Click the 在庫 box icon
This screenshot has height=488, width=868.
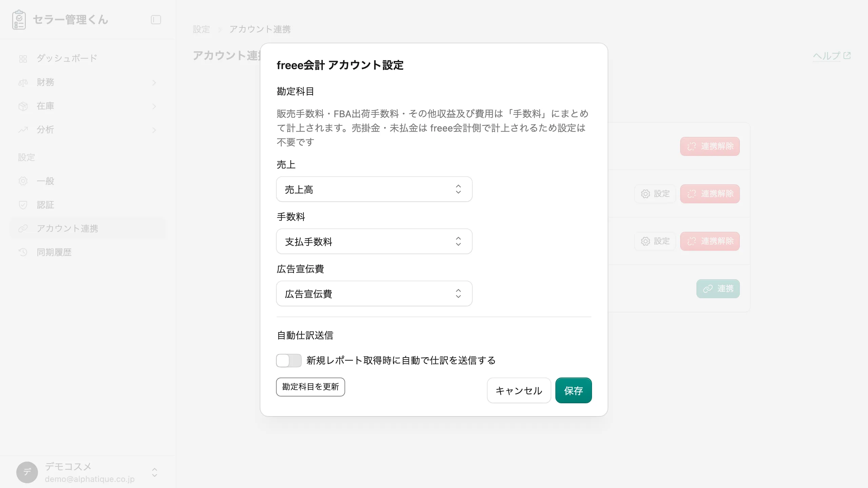23,106
